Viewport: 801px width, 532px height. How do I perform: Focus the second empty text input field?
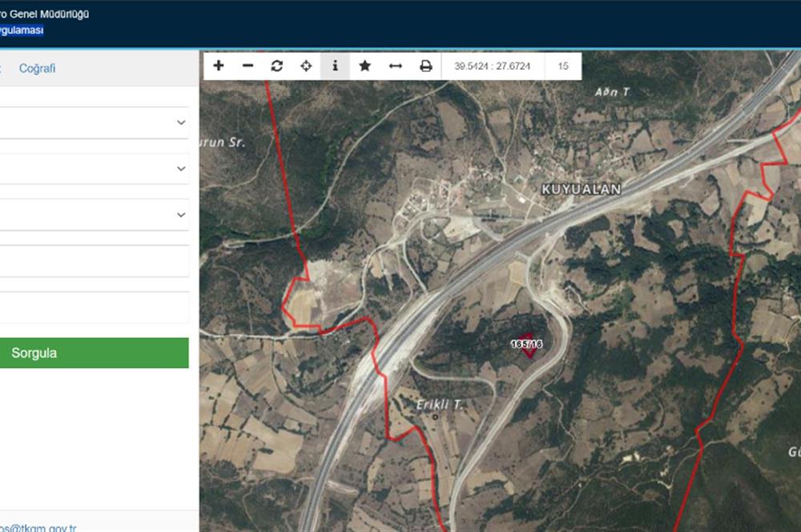pyautogui.click(x=94, y=308)
